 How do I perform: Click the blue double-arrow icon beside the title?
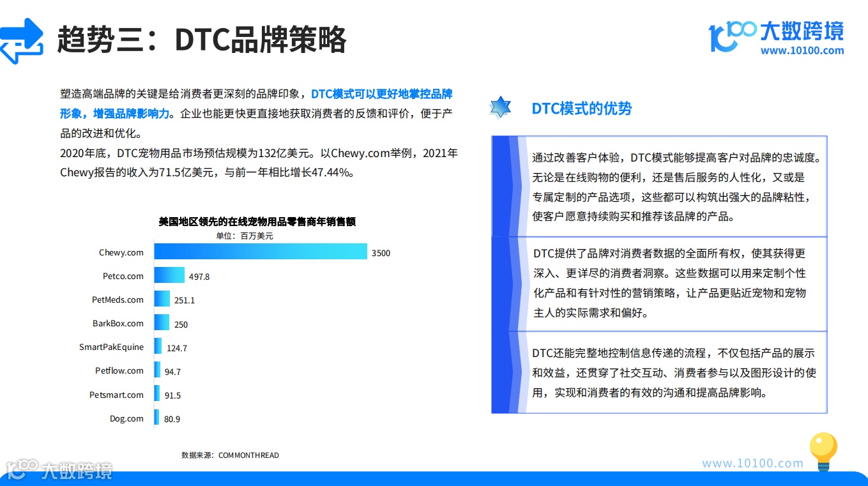[21, 40]
